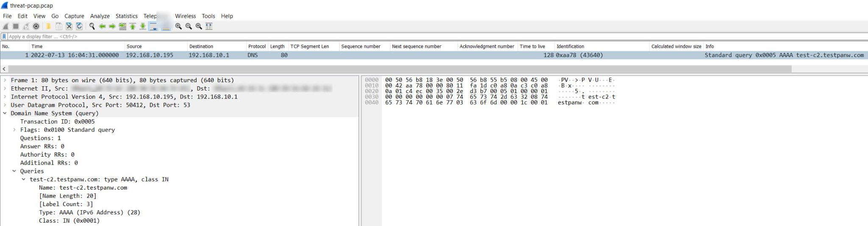Select Type: AAAA (IPv6 Address) line
868x226 pixels.
[89, 212]
